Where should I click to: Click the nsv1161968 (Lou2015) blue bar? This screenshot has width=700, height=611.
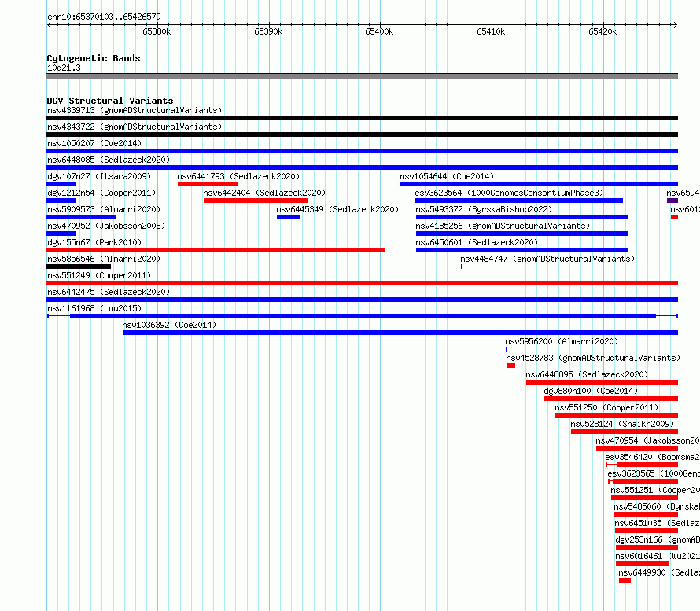tap(363, 316)
